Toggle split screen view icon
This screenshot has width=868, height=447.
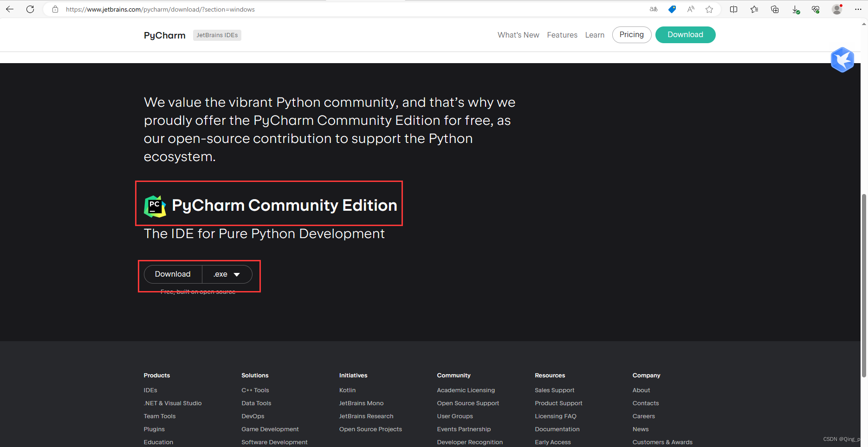[x=733, y=9]
